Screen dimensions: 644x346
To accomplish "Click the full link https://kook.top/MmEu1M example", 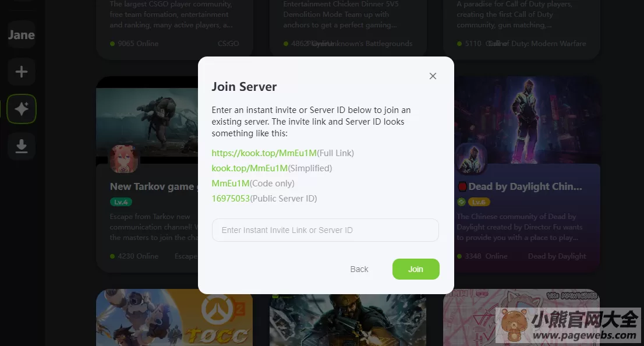I will point(264,153).
